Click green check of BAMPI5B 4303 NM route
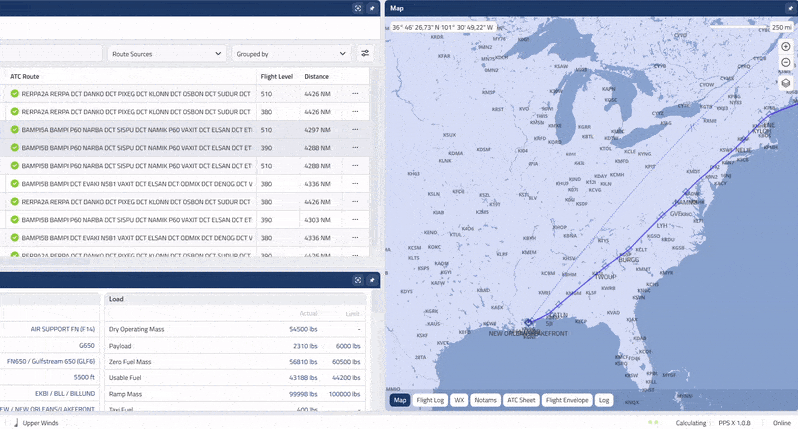This screenshot has width=798, height=429. 15,219
